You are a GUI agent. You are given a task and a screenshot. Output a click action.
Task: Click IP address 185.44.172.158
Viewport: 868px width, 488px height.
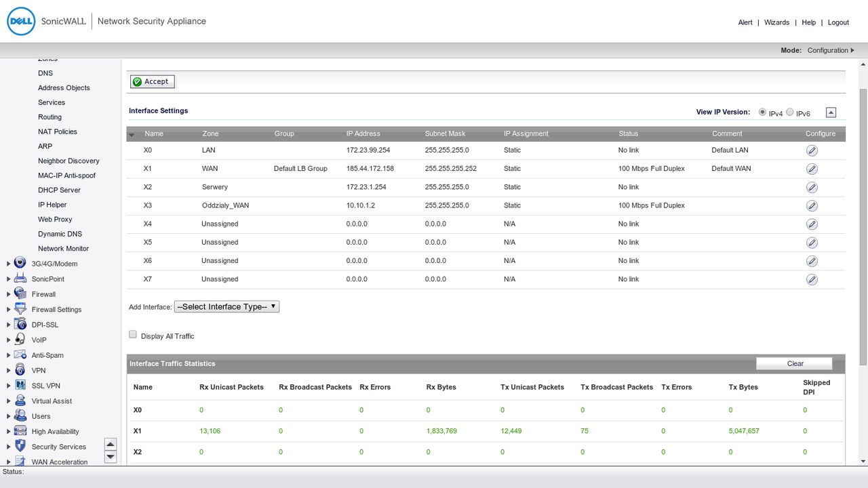(370, 168)
